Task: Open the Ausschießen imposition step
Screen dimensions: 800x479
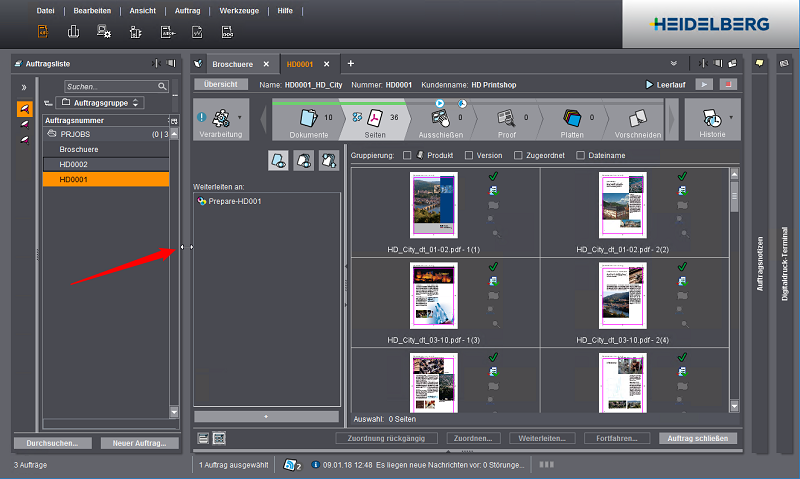Action: click(x=440, y=119)
